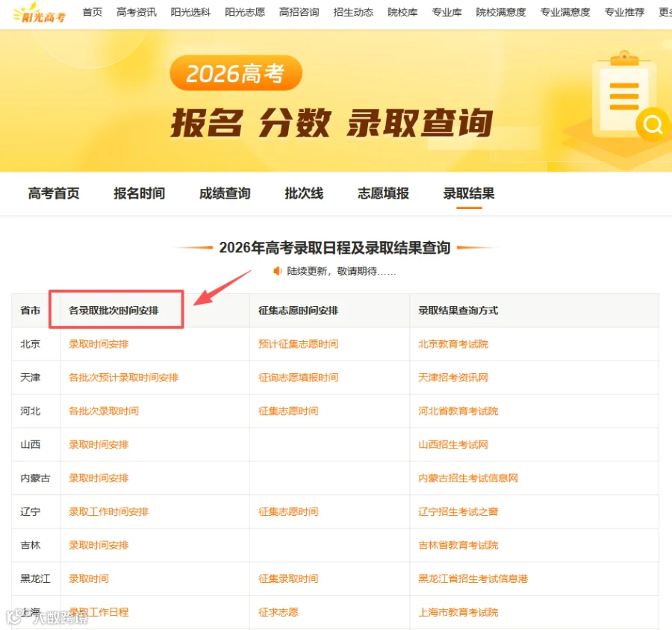The image size is (672, 630).
Task: Open 专业库 in top navigation
Action: pyautogui.click(x=447, y=13)
